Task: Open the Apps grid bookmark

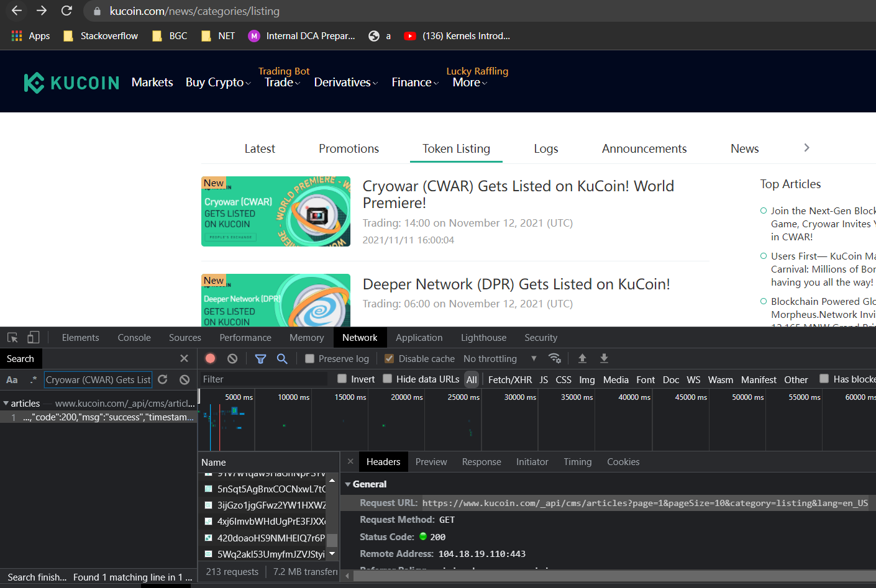Action: pyautogui.click(x=30, y=36)
